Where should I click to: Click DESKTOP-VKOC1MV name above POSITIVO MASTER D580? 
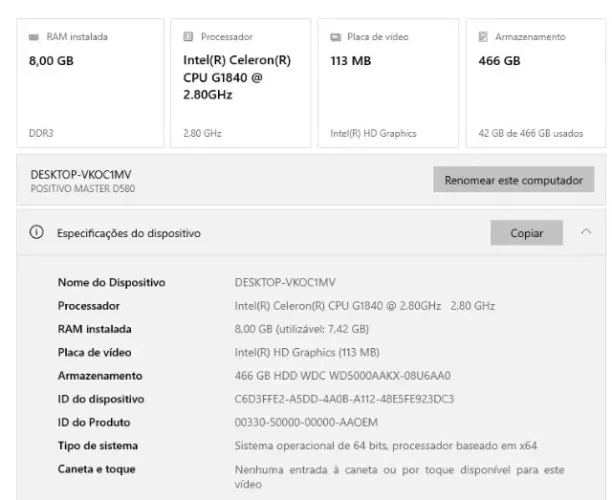point(81,174)
